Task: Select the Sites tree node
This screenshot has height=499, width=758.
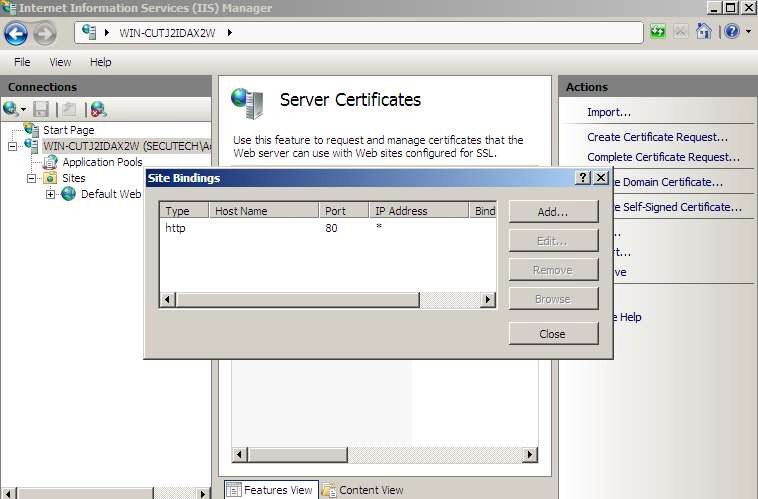Action: pyautogui.click(x=73, y=178)
